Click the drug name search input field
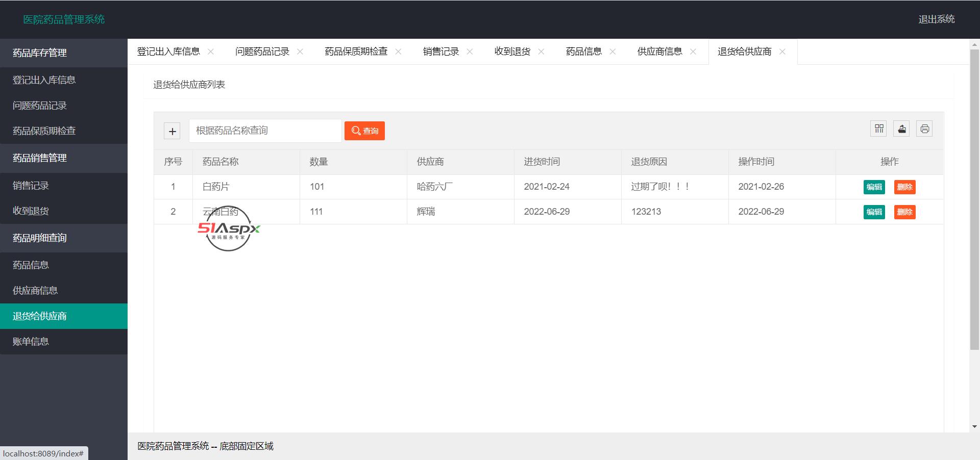This screenshot has height=460, width=980. [x=265, y=131]
